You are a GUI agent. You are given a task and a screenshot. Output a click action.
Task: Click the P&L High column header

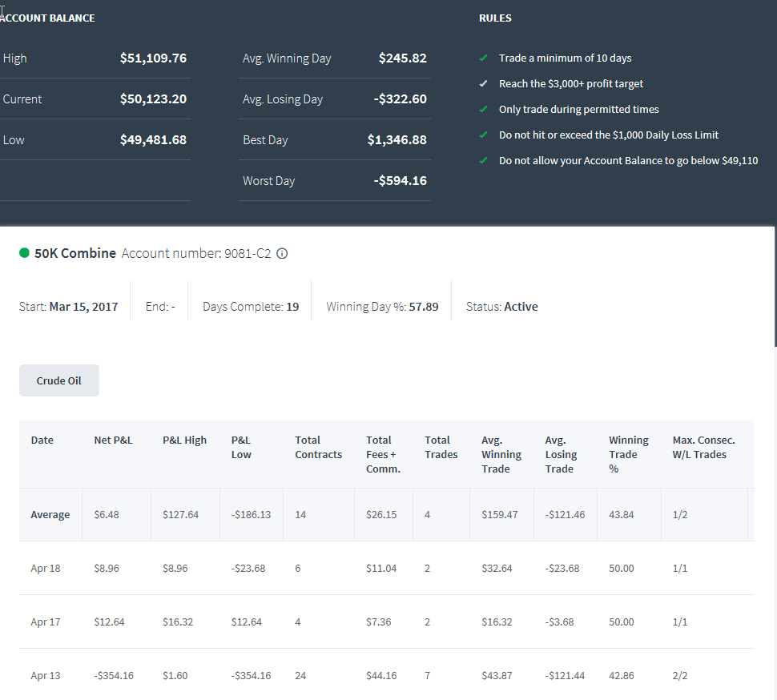184,440
